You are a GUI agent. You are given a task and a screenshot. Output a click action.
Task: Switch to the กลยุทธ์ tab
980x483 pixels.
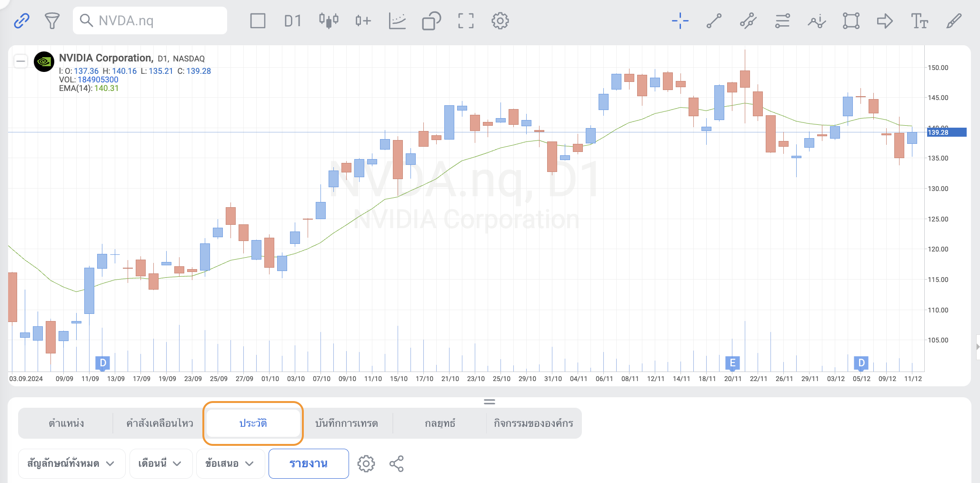(x=440, y=423)
